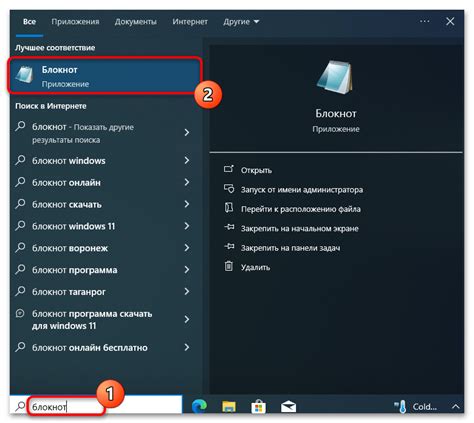Expand arrow for блокнот онлайн бесплатно suggestion
The height and width of the screenshot is (423, 474).
[x=187, y=347]
